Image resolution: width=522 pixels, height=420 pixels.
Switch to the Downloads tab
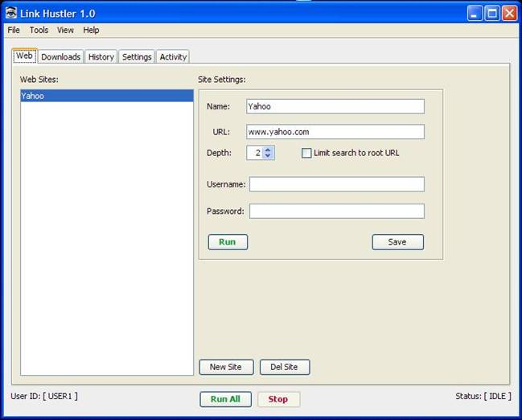coord(61,57)
